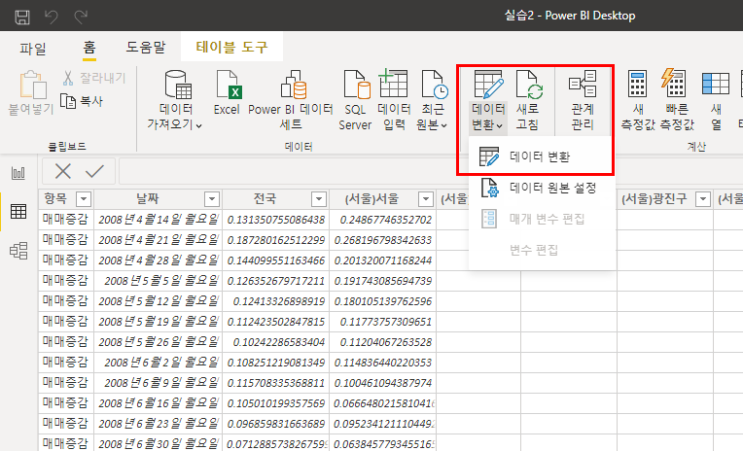Click the formula bar input field
Screen dimensions: 743x451
[292, 171]
